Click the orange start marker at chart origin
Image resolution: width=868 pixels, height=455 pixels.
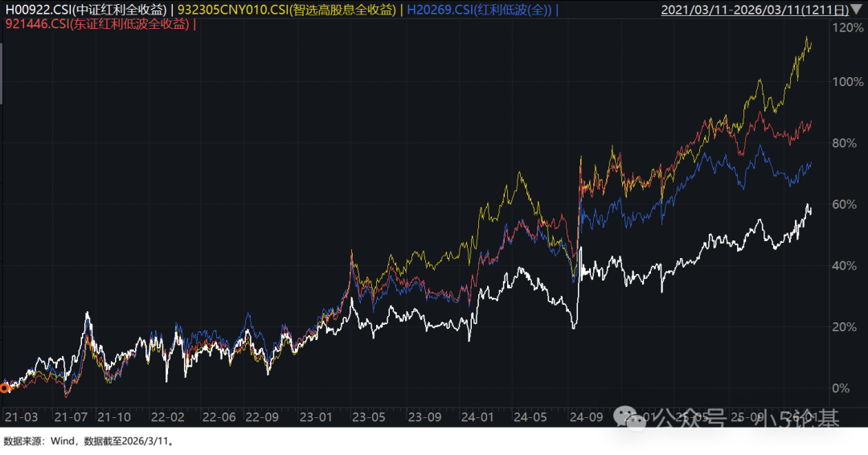(4, 388)
